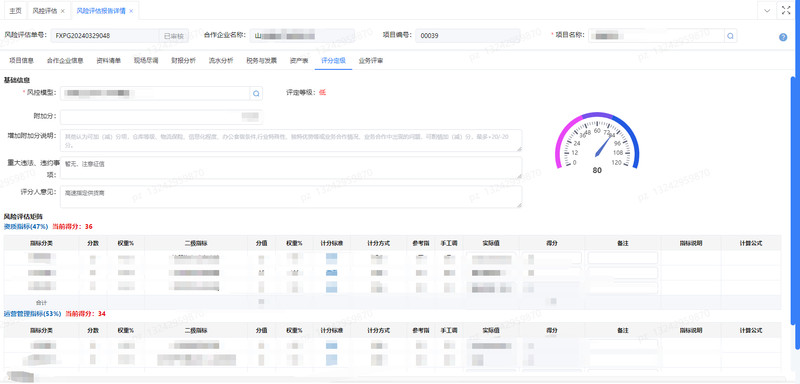Click the 风控模型 input field
Image resolution: width=800 pixels, height=384 pixels.
155,93
